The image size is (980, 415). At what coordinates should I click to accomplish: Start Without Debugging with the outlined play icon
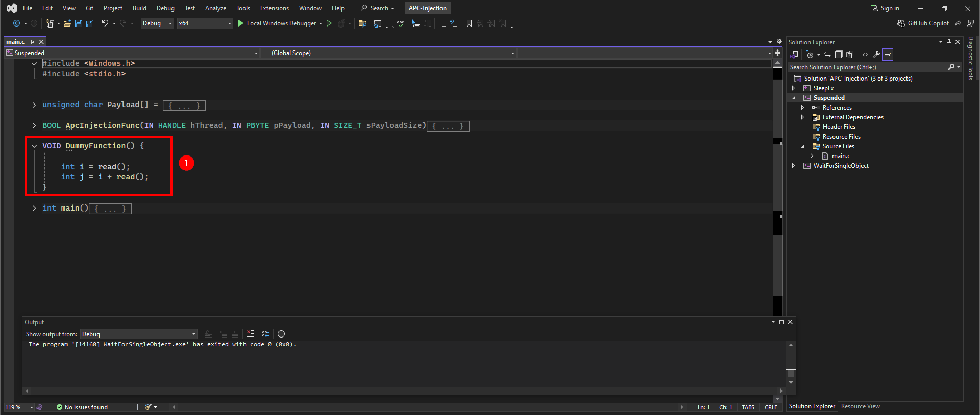tap(329, 23)
